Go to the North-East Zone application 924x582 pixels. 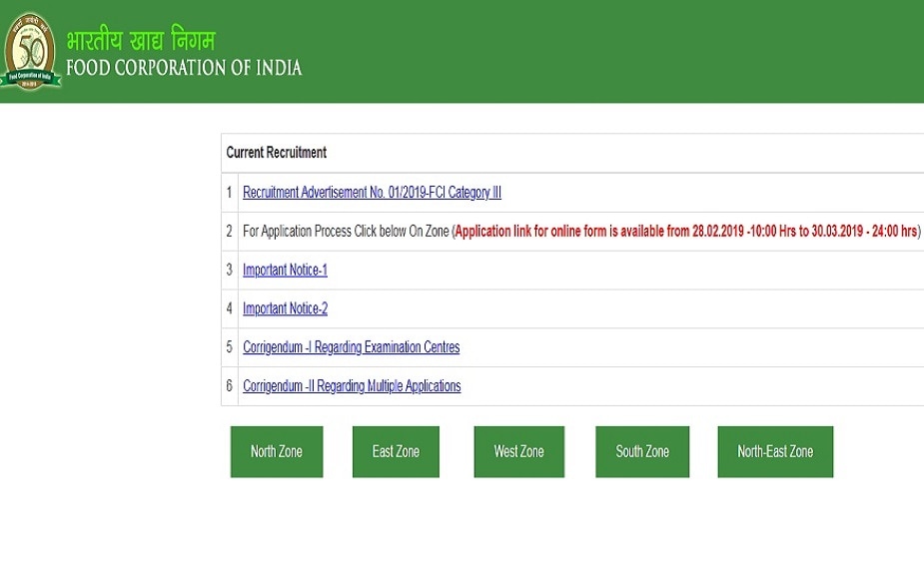pos(775,452)
